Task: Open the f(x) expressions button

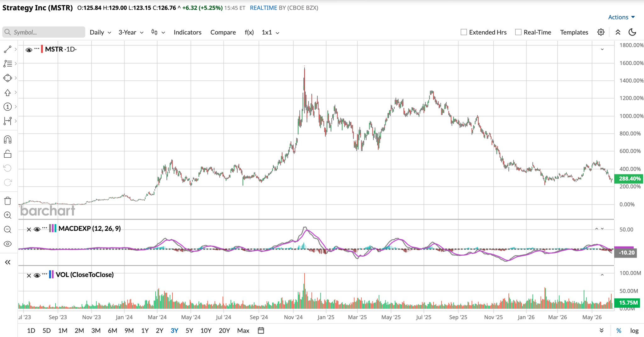Action: (x=249, y=32)
